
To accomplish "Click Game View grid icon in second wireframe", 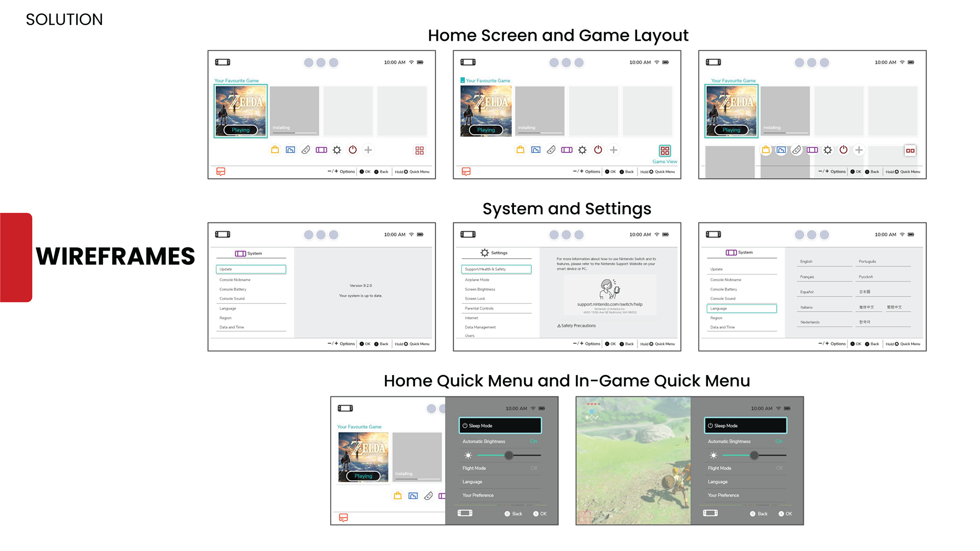I will (x=665, y=151).
